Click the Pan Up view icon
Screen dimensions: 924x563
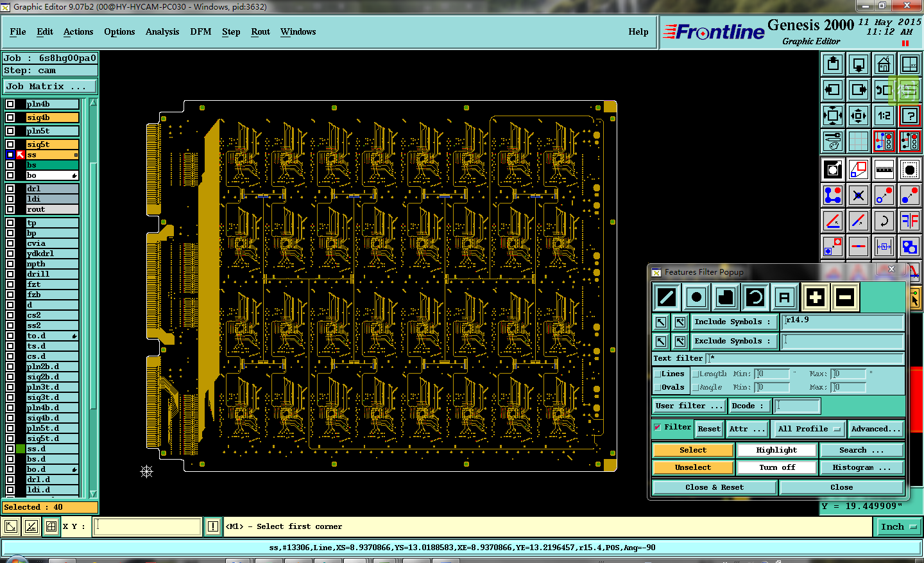tap(833, 64)
